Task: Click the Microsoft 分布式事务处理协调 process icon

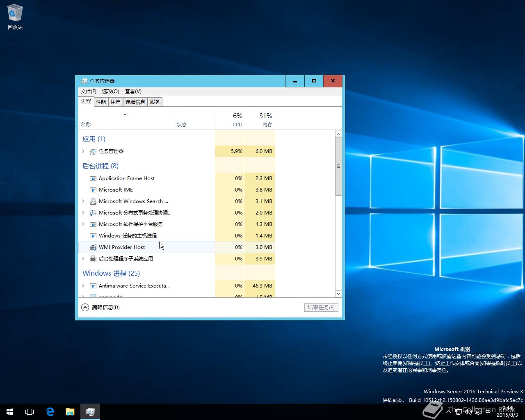Action: (93, 213)
